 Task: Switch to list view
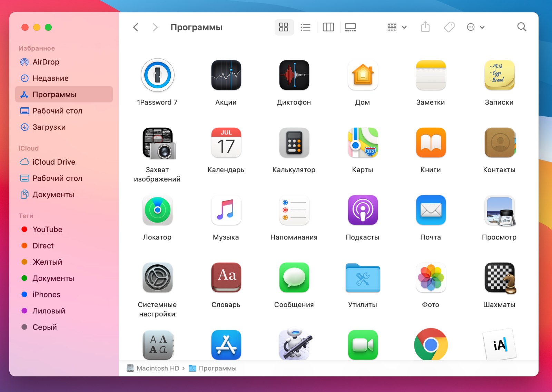[305, 27]
